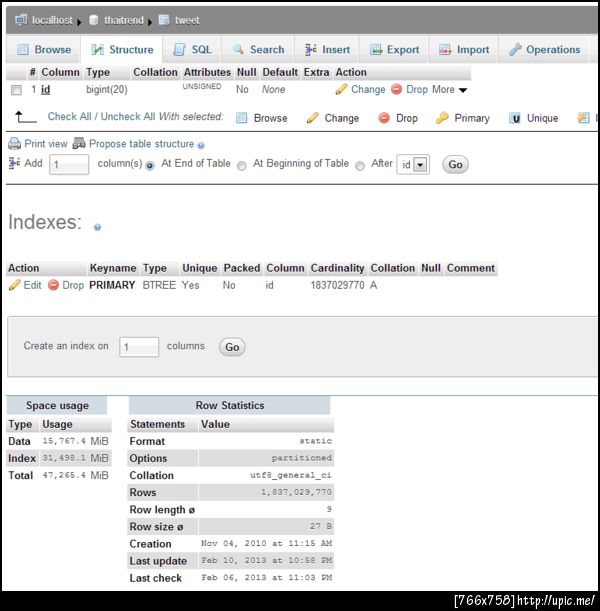
Task: Click the pencil icon in the id row
Action: (341, 90)
